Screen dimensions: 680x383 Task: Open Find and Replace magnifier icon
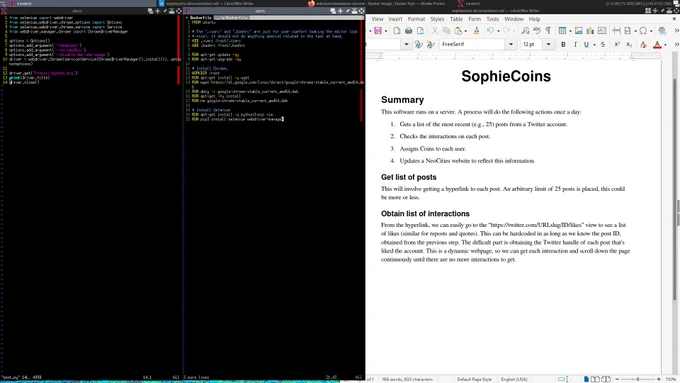pos(525,30)
